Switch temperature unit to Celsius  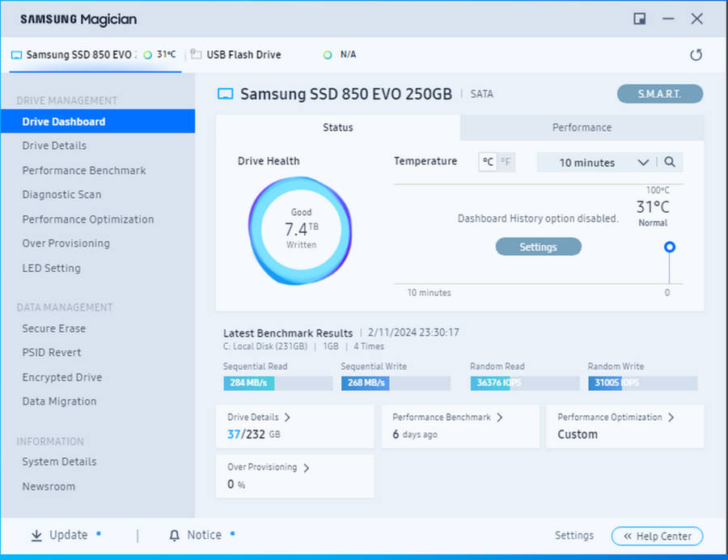488,162
